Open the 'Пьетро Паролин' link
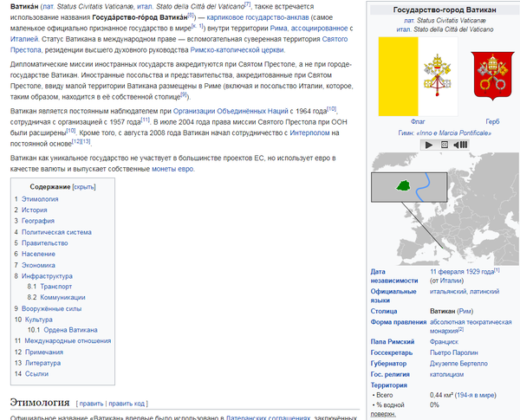 click(453, 352)
